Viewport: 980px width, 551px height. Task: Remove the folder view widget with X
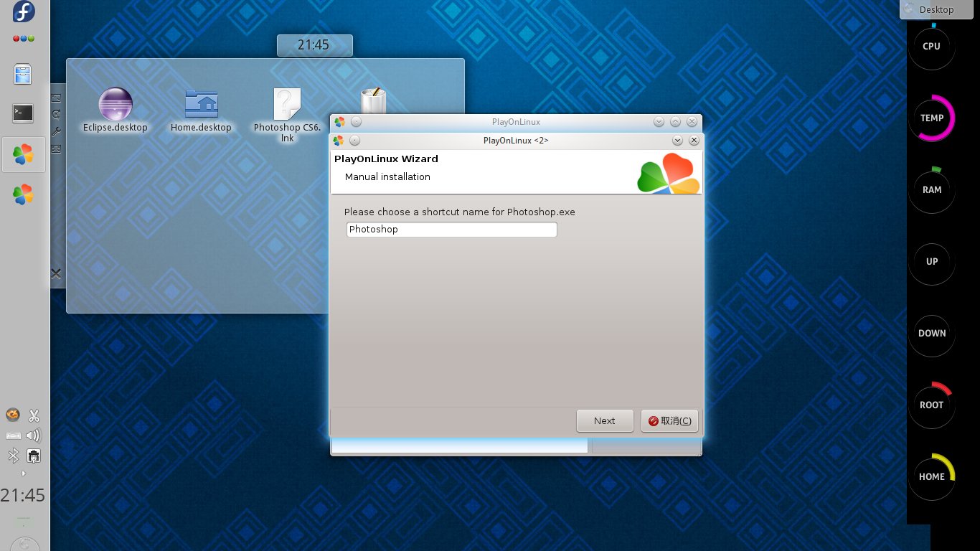coord(56,273)
